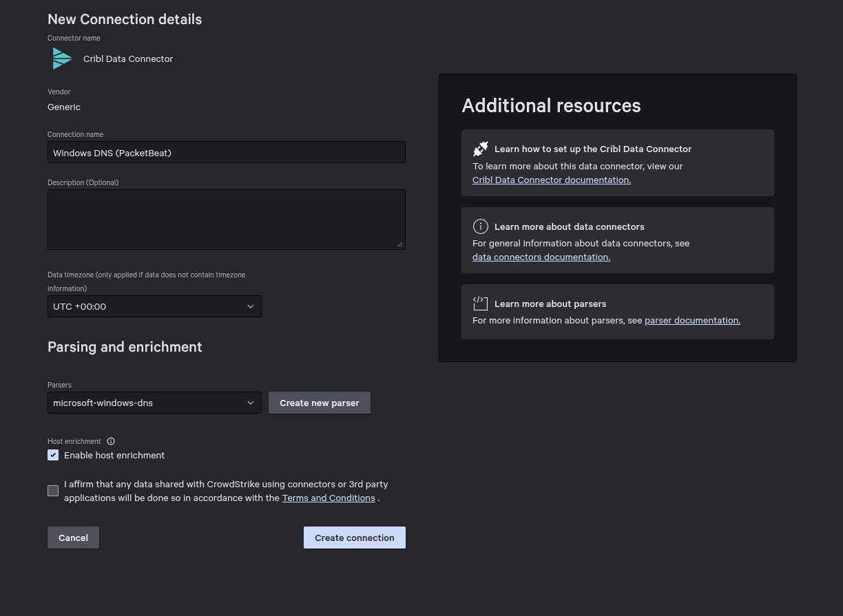Click the info icon next to Host enrichment
Image resolution: width=843 pixels, height=616 pixels.
[111, 441]
